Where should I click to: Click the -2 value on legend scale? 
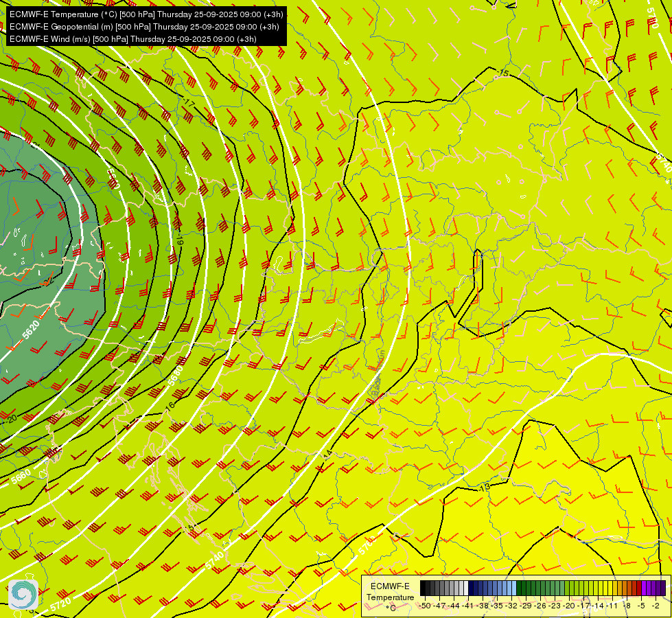(x=656, y=606)
